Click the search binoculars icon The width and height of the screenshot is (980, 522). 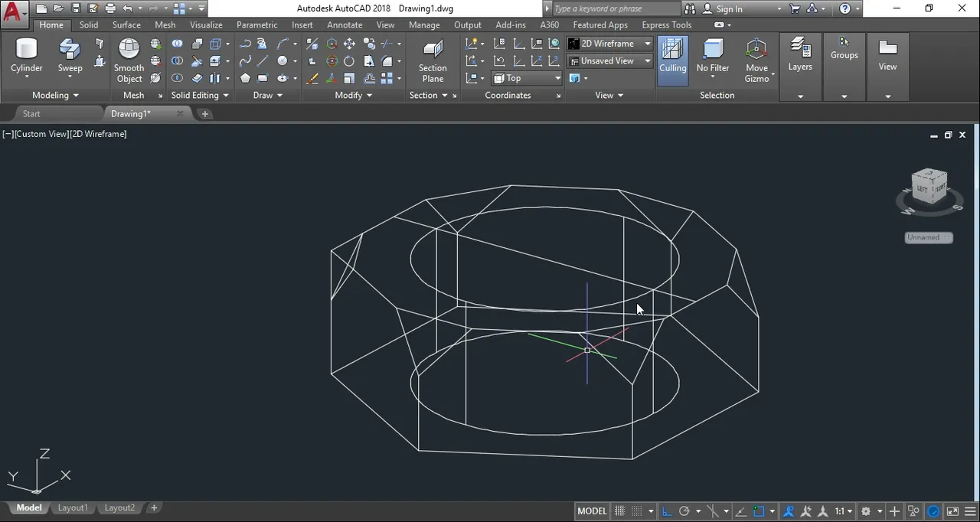tap(690, 8)
